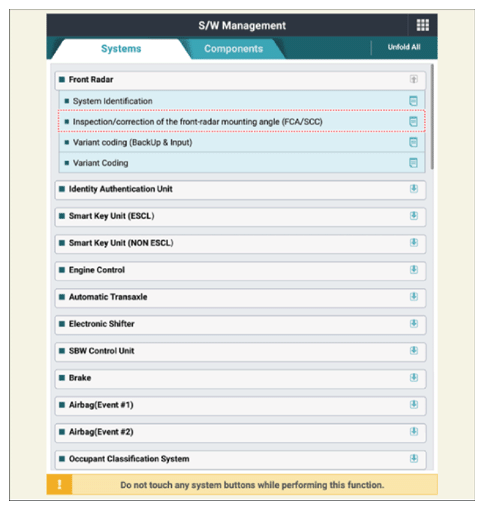
Task: Collapse the Front Radar section
Action: (413, 79)
